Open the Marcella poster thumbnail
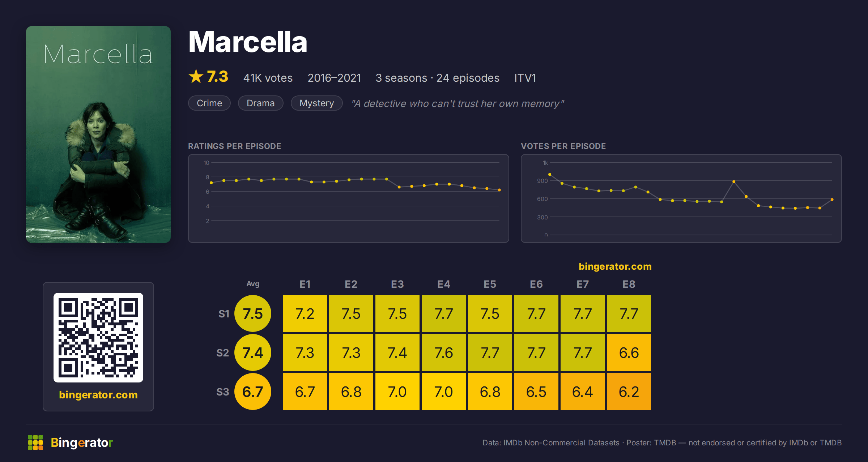Image resolution: width=868 pixels, height=462 pixels. point(98,134)
